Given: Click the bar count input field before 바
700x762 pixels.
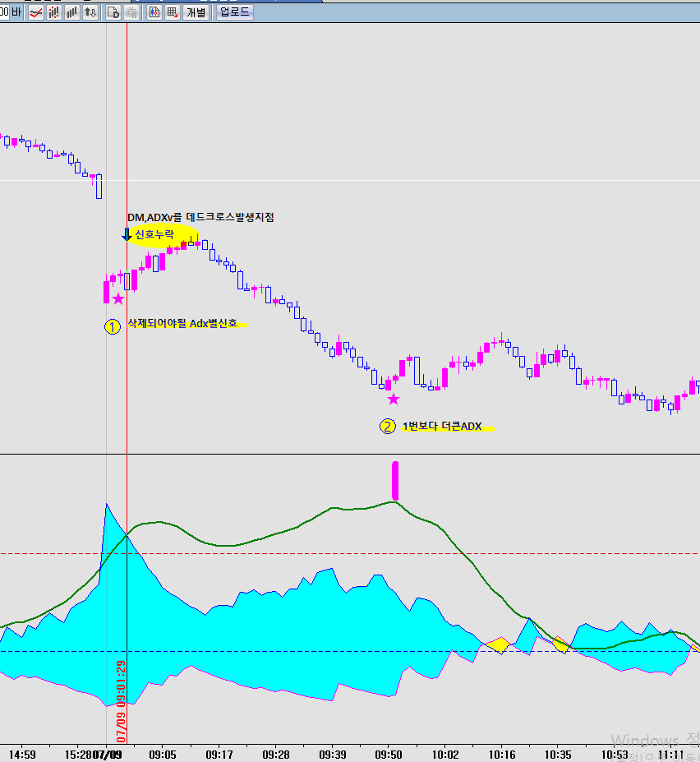Looking at the screenshot, I should click(x=4, y=12).
